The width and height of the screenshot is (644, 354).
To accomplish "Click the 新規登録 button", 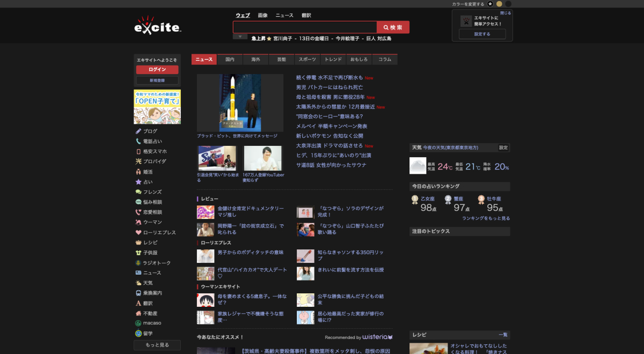I will coord(157,80).
